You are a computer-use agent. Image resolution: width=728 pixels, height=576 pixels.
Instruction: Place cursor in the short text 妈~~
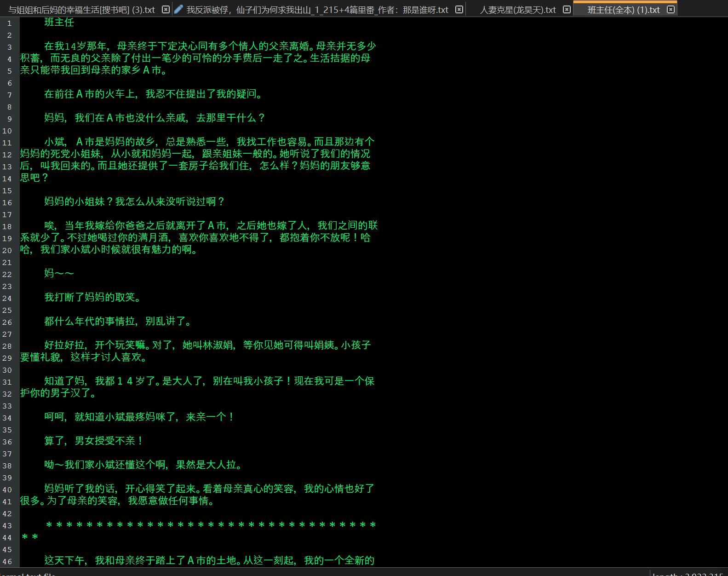click(59, 274)
